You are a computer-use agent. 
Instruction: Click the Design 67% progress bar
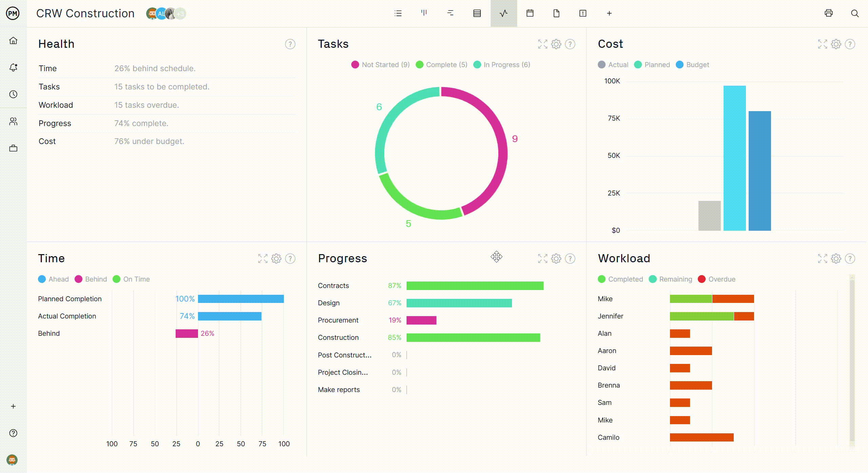(459, 303)
